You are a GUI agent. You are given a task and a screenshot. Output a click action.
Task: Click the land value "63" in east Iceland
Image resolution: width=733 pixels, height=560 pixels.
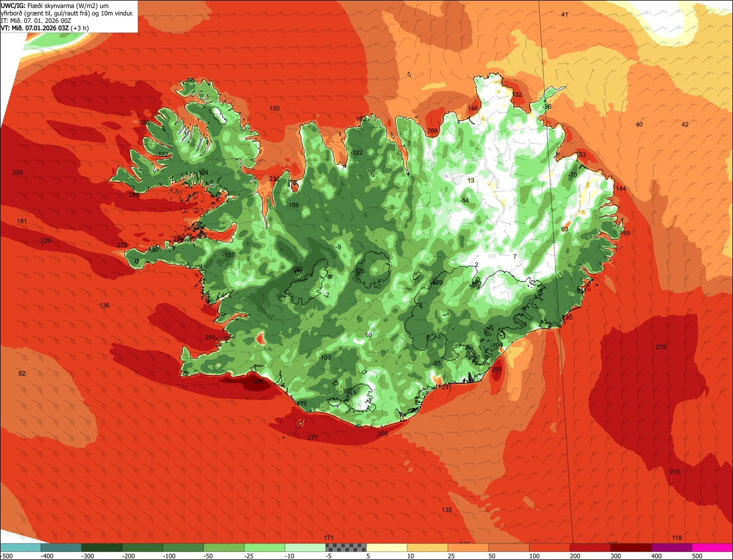565,229
